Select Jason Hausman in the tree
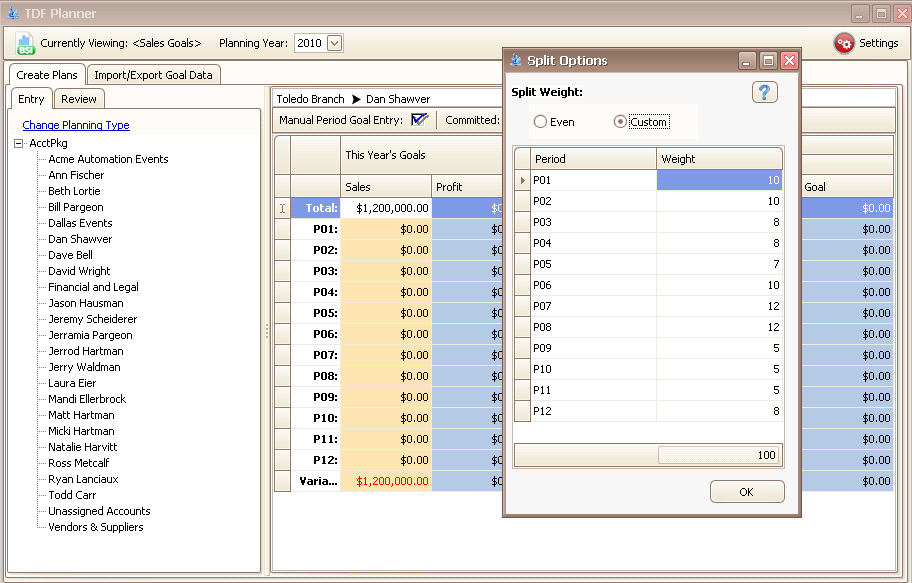 coord(86,303)
